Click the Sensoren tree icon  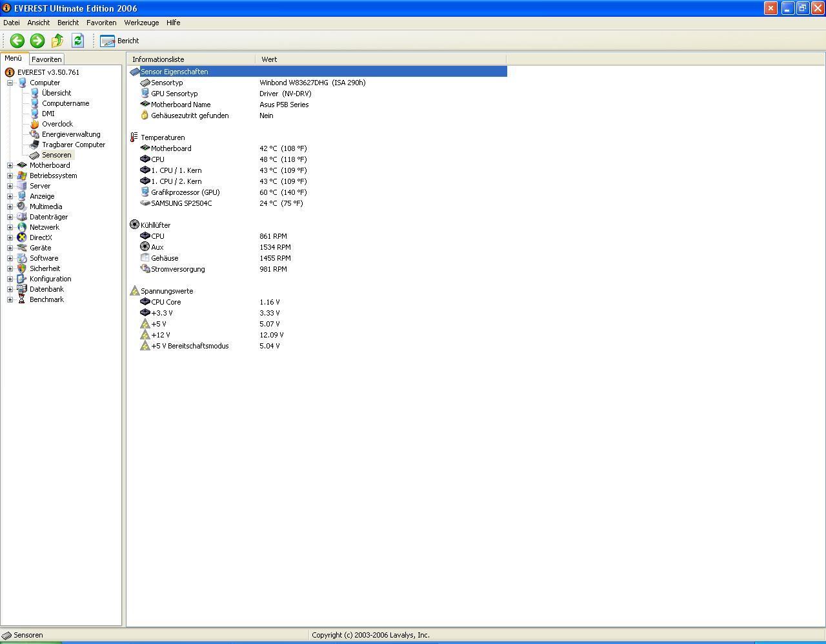(34, 155)
